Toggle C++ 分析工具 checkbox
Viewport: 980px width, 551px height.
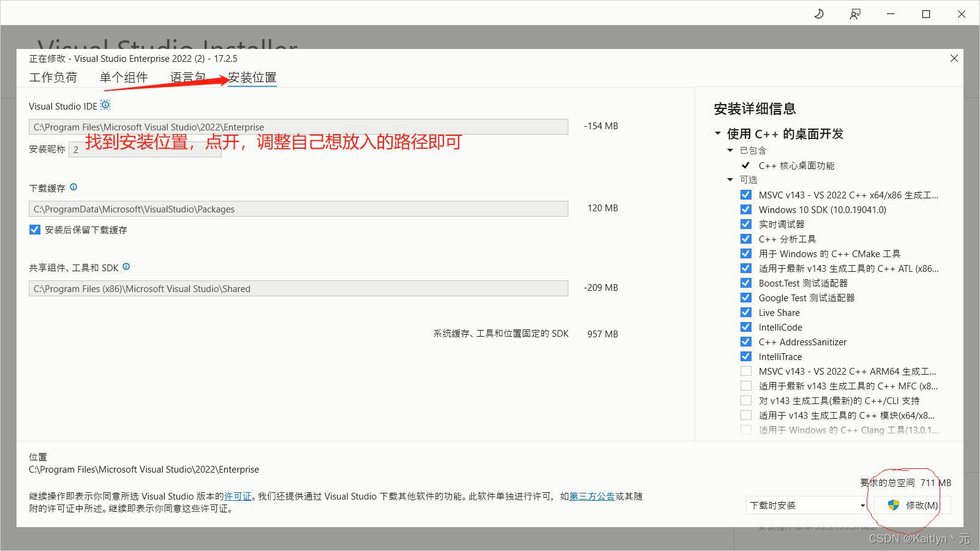pyautogui.click(x=745, y=239)
